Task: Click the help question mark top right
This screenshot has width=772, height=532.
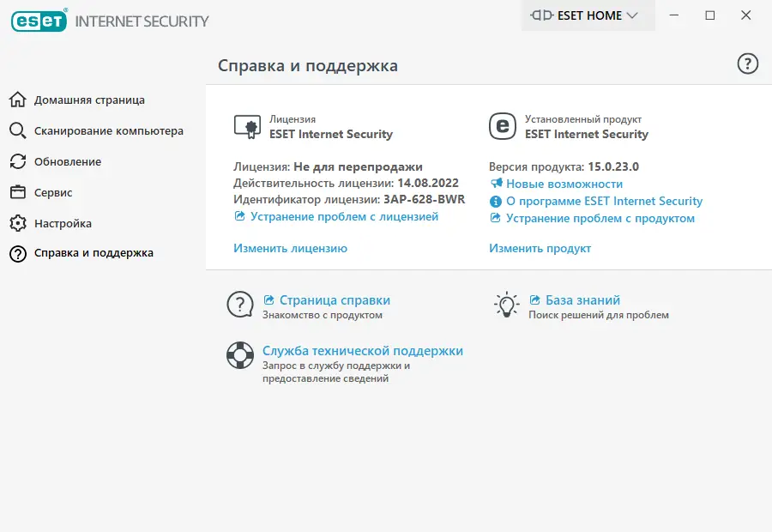Action: point(747,63)
